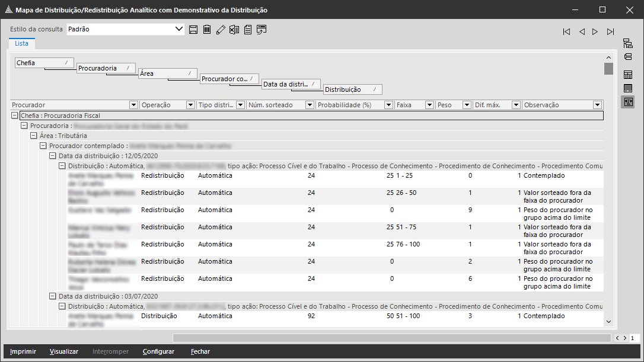The height and width of the screenshot is (362, 644).
Task: Click the Imprimir button
Action: [23, 351]
